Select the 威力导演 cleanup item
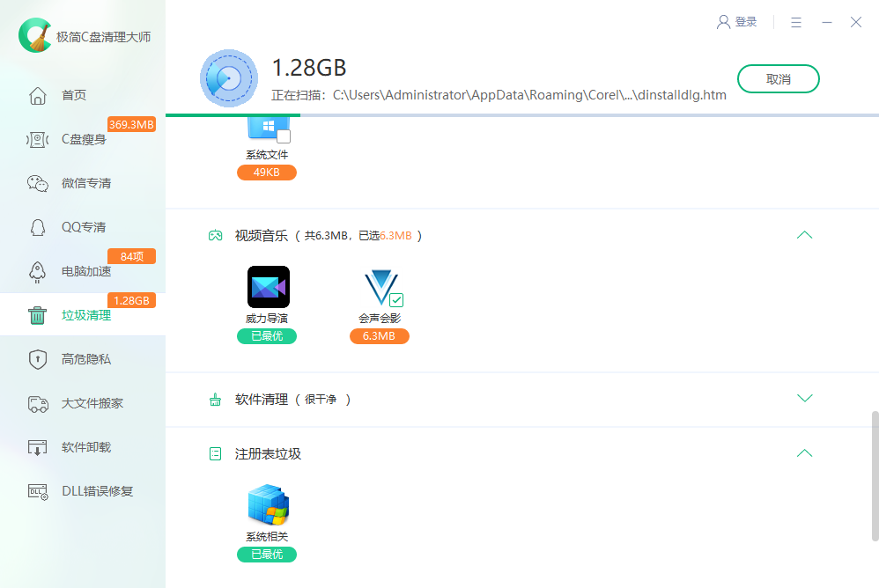879x588 pixels. pyautogui.click(x=268, y=286)
